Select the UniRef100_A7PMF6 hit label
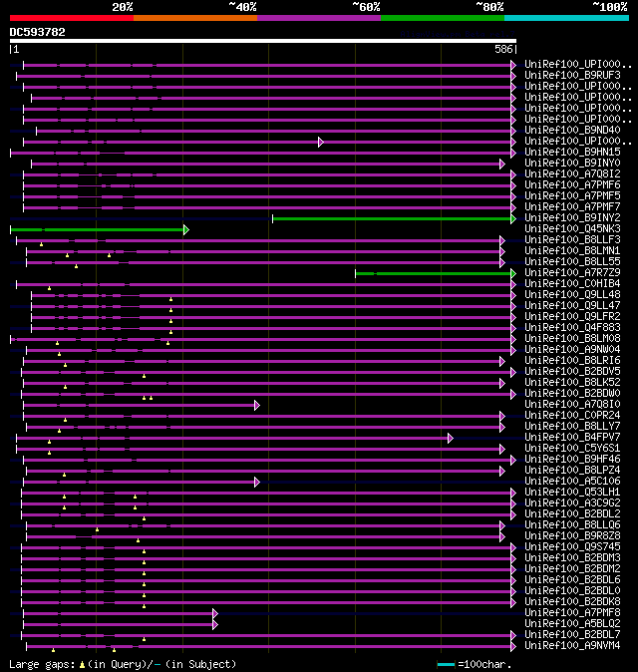Screen dimensions: 638x672 572,185
